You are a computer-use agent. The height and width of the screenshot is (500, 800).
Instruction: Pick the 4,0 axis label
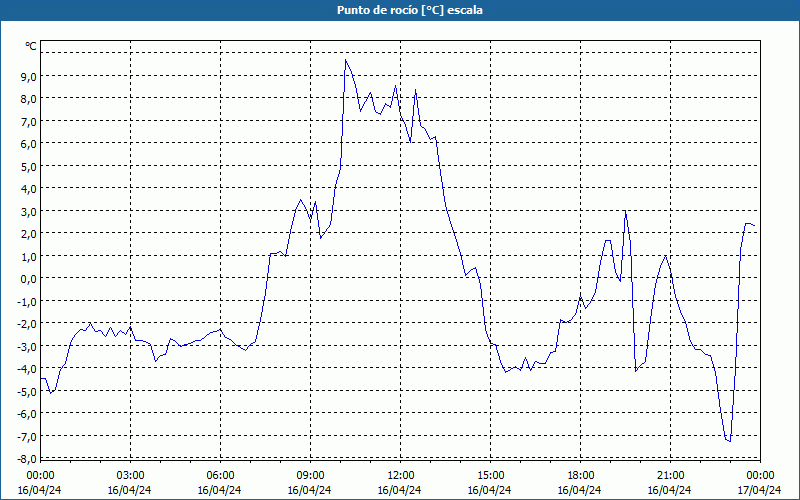tap(28, 189)
